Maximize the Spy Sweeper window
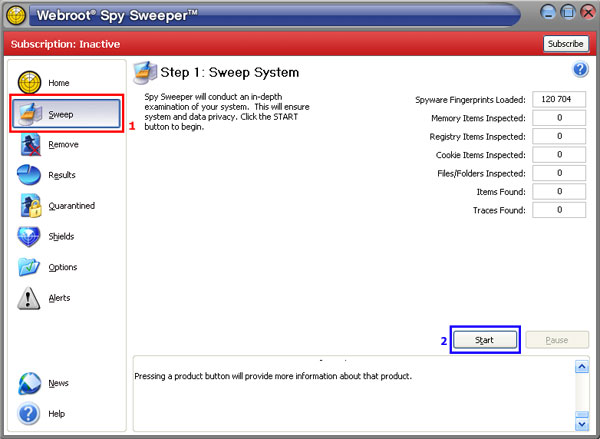The height and width of the screenshot is (439, 600). (x=568, y=13)
